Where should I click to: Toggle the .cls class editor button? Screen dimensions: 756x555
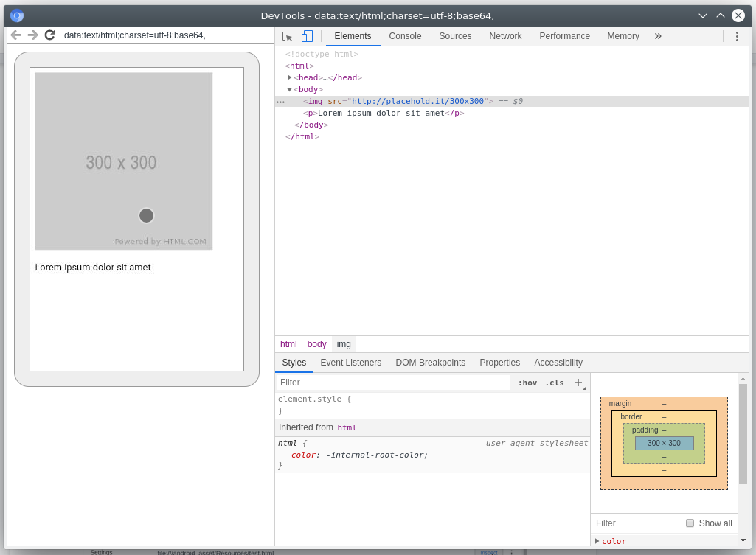click(554, 383)
